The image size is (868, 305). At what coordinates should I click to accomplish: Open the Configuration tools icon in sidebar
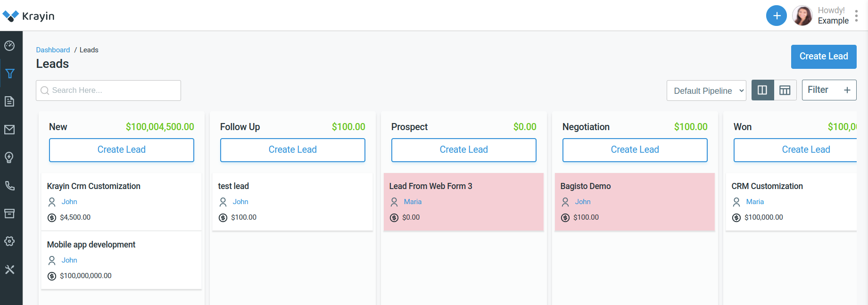click(9, 270)
